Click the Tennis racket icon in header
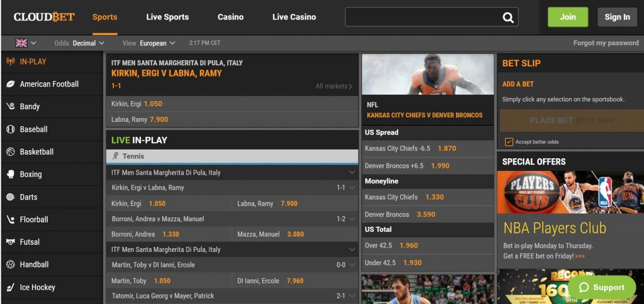The height and width of the screenshot is (304, 644). tap(116, 156)
